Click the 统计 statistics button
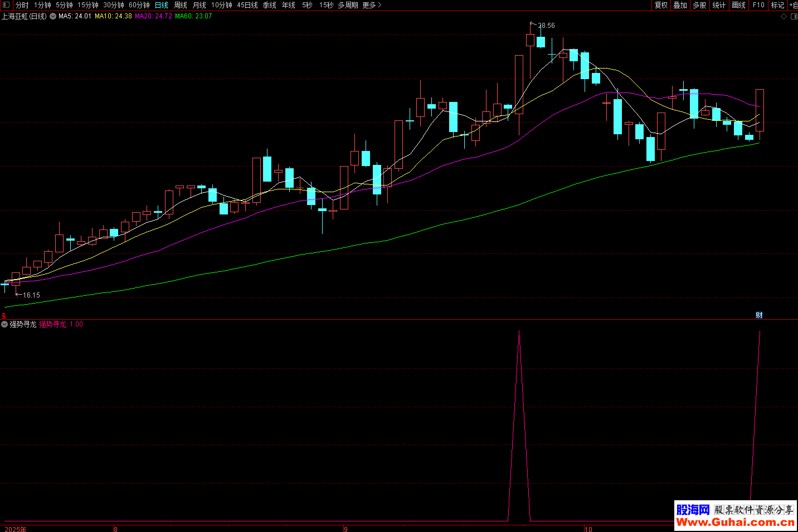 [719, 5]
